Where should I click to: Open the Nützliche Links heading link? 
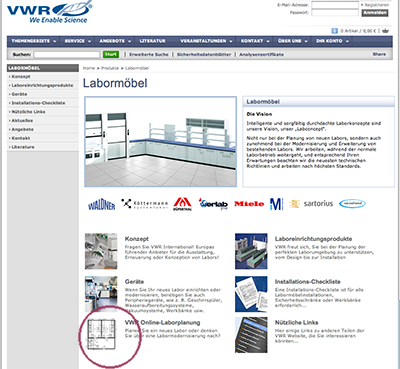point(296,322)
